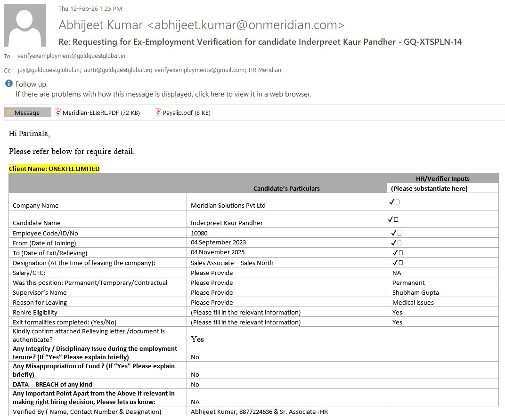Toggle the Candidate Name verification checkbox
The width and height of the screenshot is (505, 420).
click(396, 219)
